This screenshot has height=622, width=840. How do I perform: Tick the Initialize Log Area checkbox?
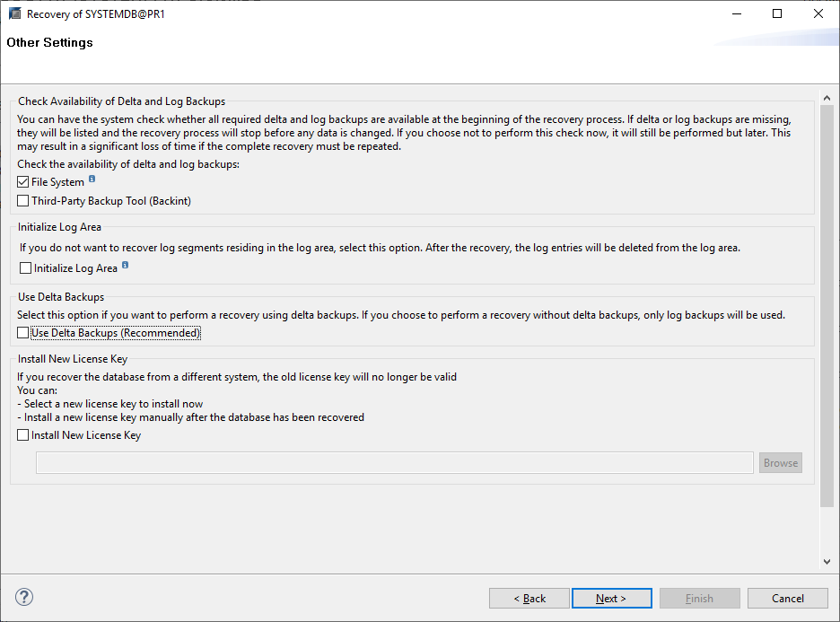tap(26, 268)
